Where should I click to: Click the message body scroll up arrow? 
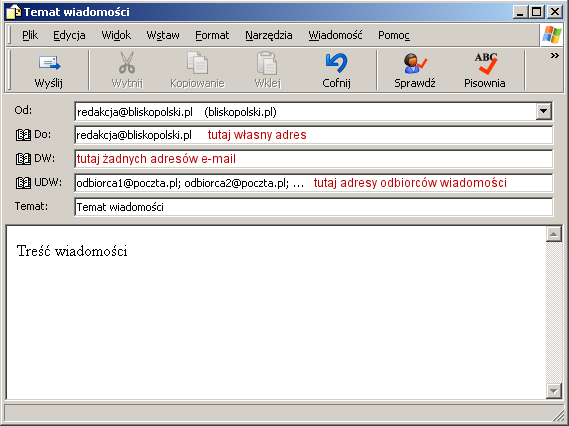tap(554, 234)
